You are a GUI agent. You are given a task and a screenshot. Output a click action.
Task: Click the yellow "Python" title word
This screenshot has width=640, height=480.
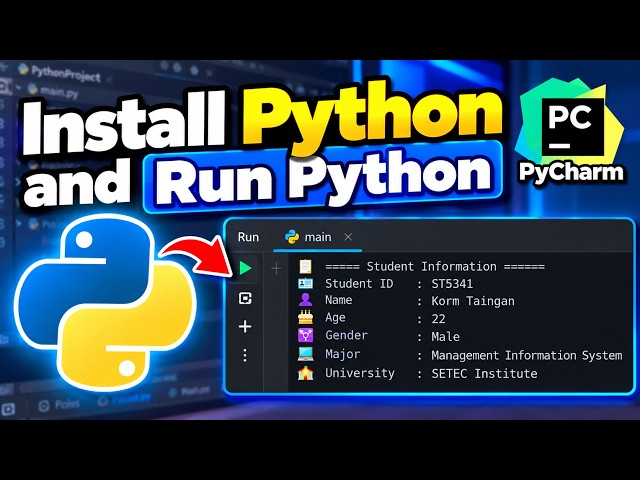pos(372,116)
